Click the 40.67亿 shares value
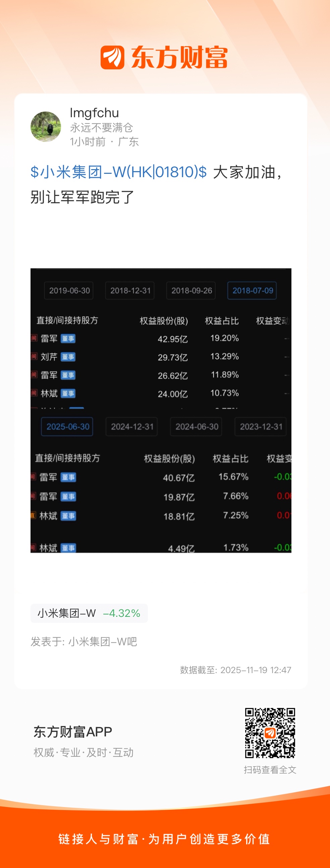This screenshot has height=868, width=330. pos(179,478)
